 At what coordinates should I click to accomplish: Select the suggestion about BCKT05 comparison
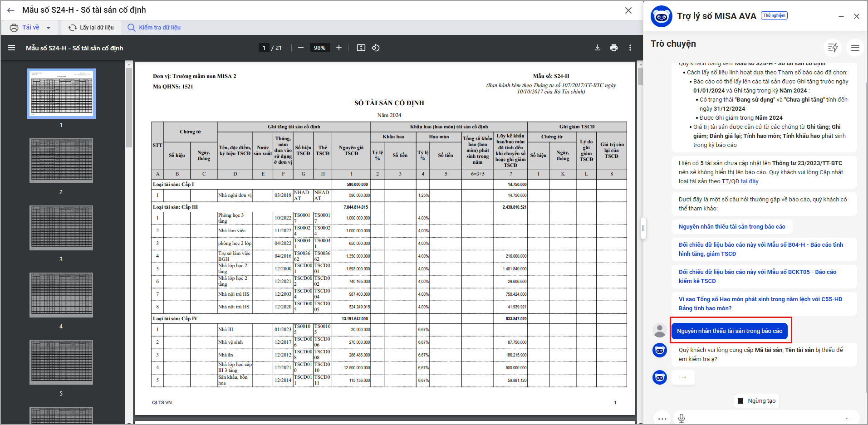[764, 277]
